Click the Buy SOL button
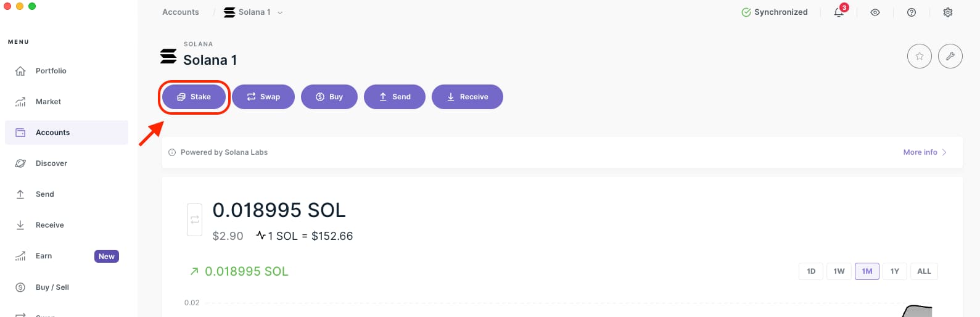Image resolution: width=980 pixels, height=317 pixels. pos(329,97)
